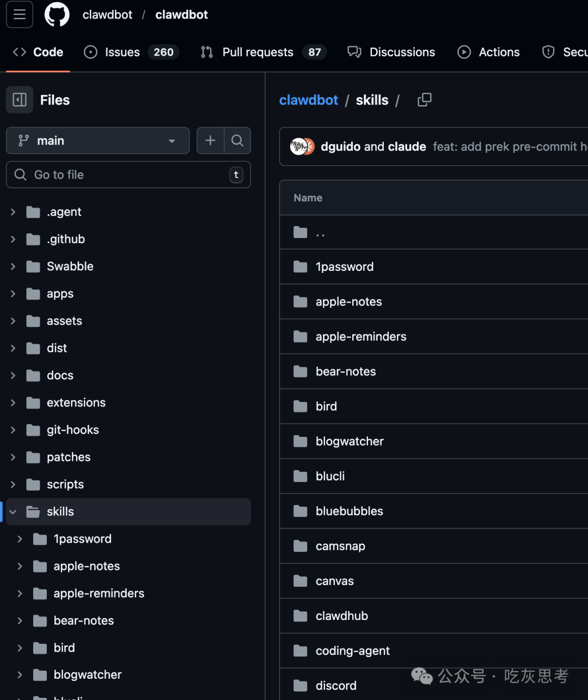Click the search magnifier icon button

[237, 141]
